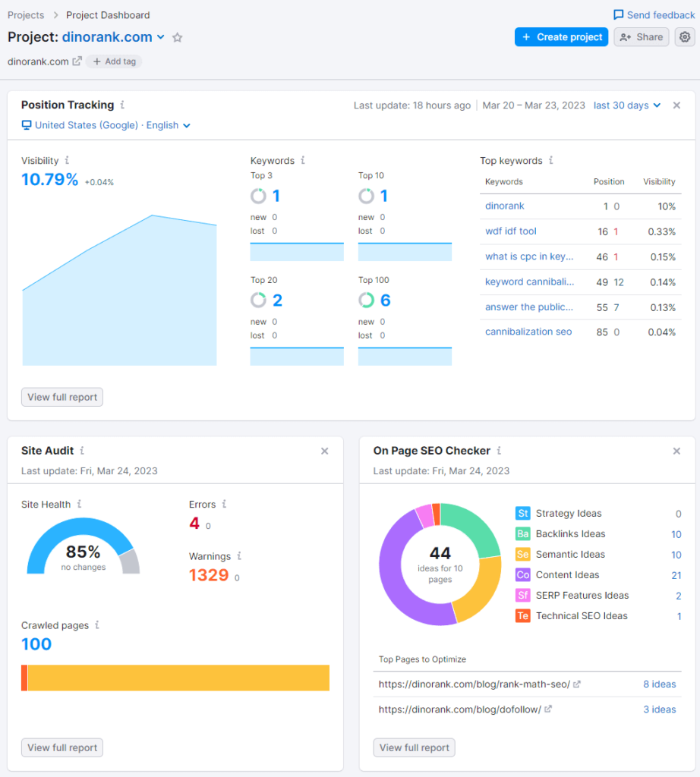
Task: Open rank-math-seo blog page URL
Action: (x=474, y=684)
